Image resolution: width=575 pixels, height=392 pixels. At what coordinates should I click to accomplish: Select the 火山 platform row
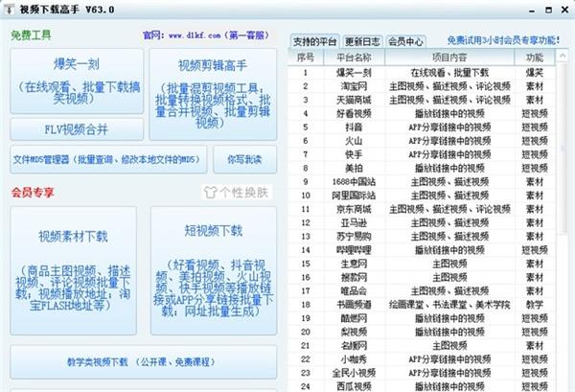(422, 141)
